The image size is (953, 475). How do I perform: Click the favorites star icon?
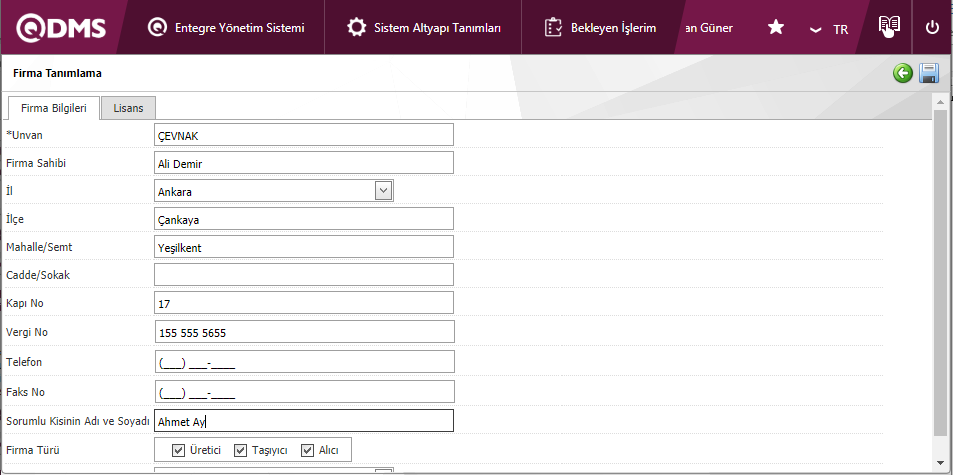pyautogui.click(x=776, y=27)
